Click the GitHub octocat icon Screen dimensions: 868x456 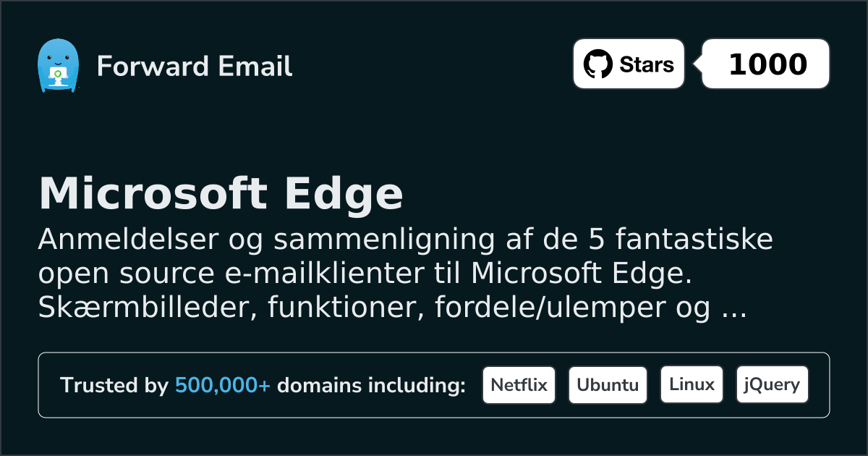coord(597,64)
